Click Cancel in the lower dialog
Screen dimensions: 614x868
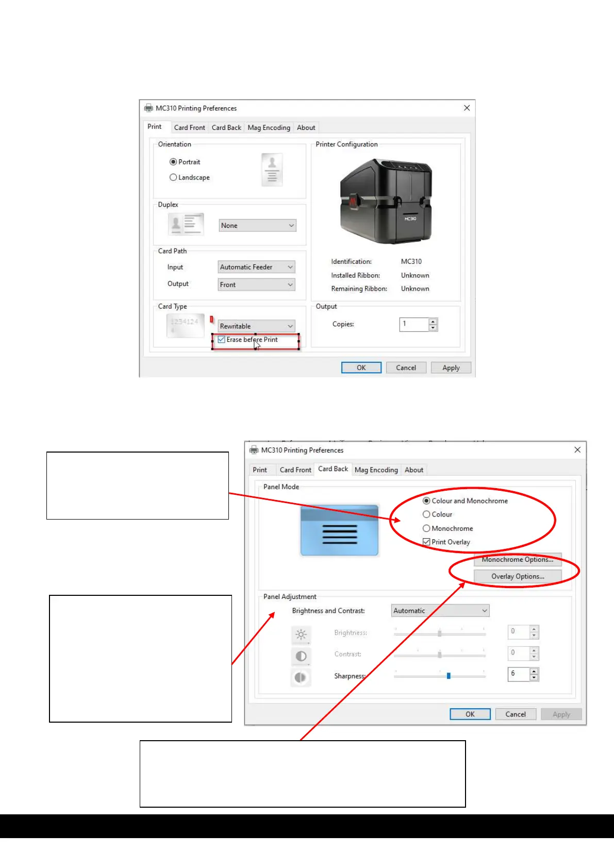(516, 714)
